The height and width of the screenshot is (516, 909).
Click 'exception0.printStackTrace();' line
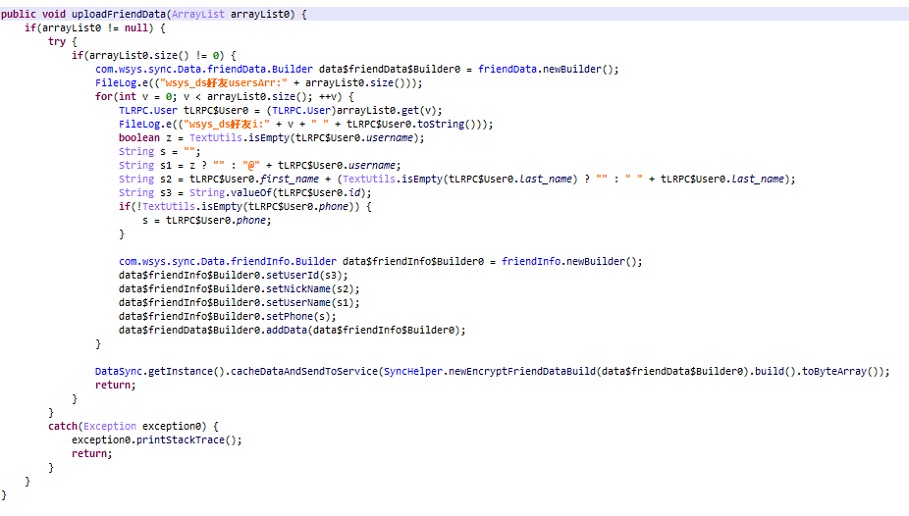click(x=157, y=440)
